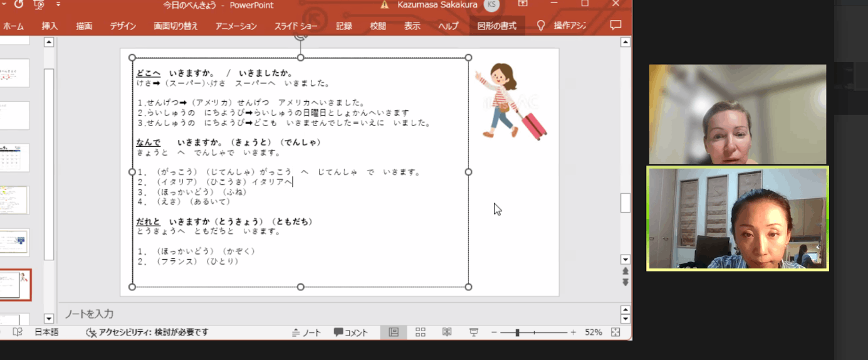Image resolution: width=868 pixels, height=360 pixels.
Task: Click the next slide double-arrow button
Action: [625, 282]
